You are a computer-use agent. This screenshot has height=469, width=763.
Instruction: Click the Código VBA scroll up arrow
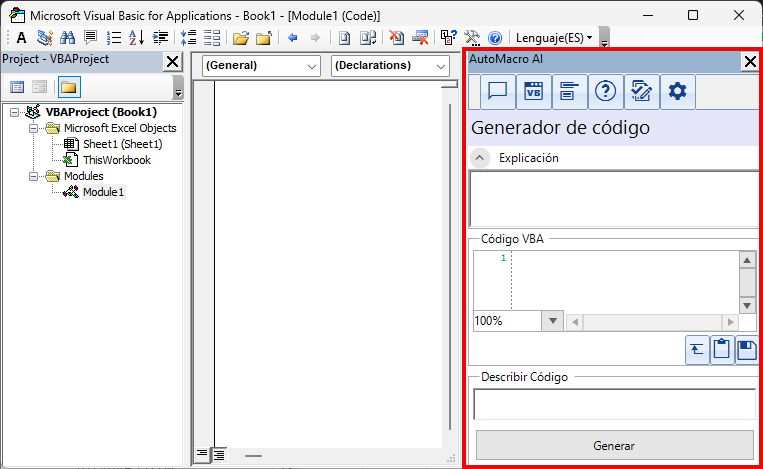(x=747, y=260)
